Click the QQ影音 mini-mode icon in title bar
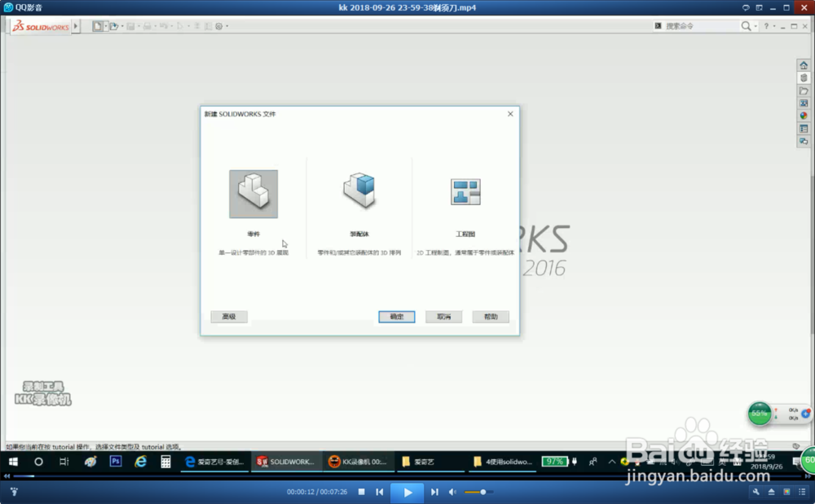815x504 pixels. coord(760,8)
